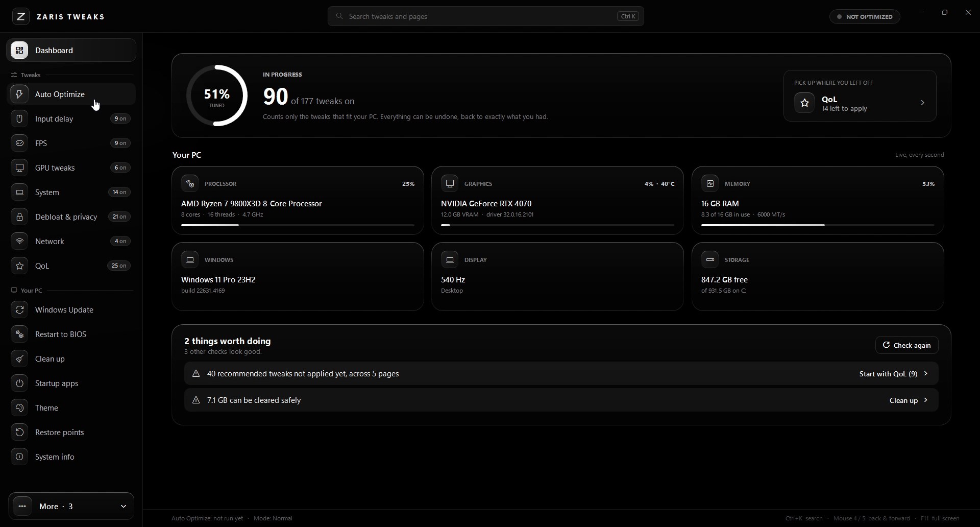Click the Restart to BIOS icon
Image resolution: width=980 pixels, height=527 pixels.
19,334
